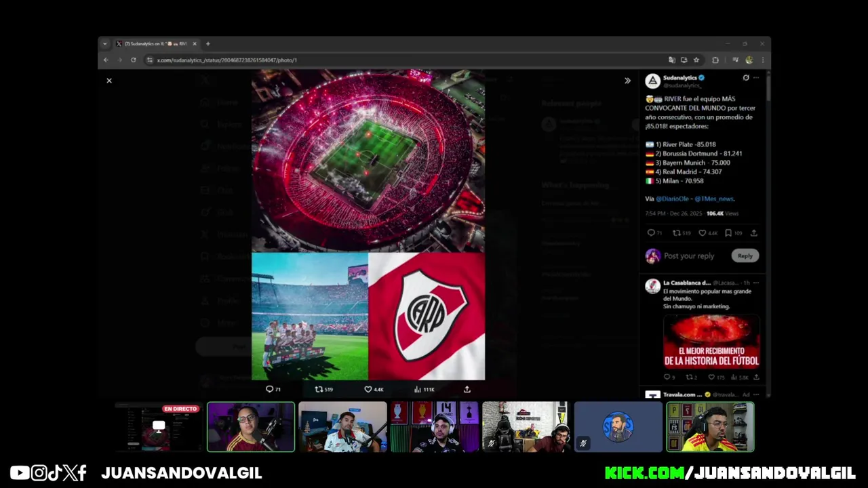Like La Casablanca's comment with 175 likes

(x=716, y=378)
